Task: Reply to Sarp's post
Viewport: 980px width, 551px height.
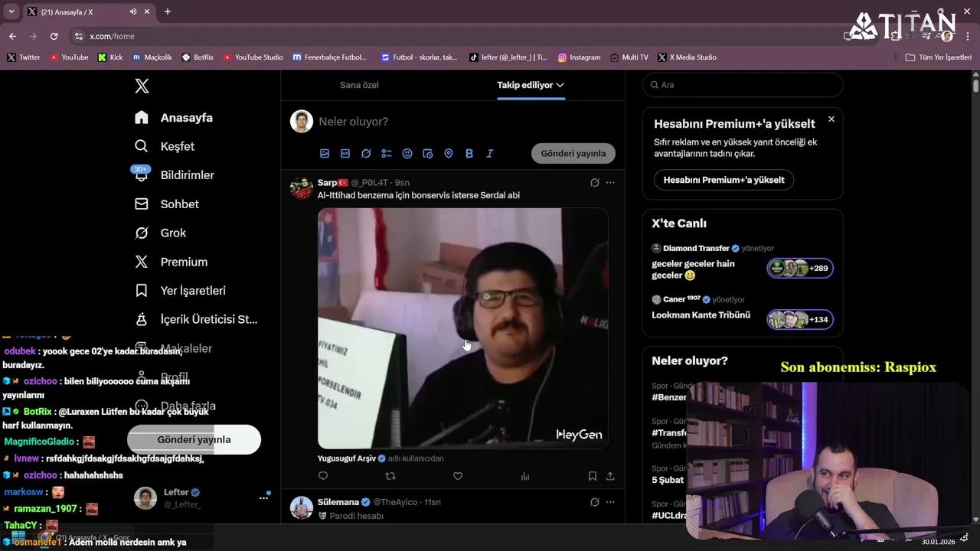Action: pos(323,476)
